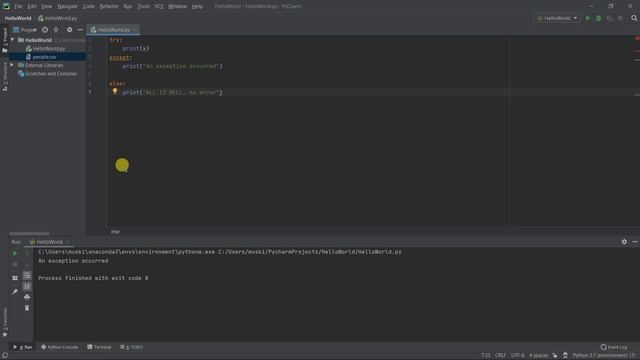Open the Code menu

[89, 7]
